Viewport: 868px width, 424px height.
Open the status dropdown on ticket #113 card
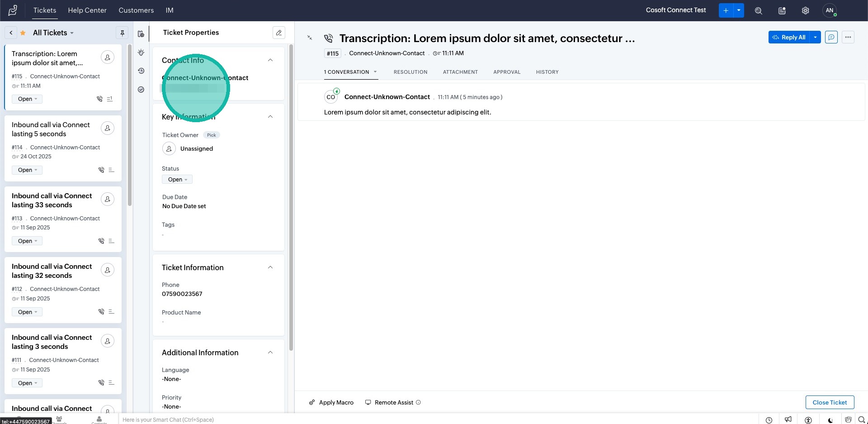pos(27,241)
